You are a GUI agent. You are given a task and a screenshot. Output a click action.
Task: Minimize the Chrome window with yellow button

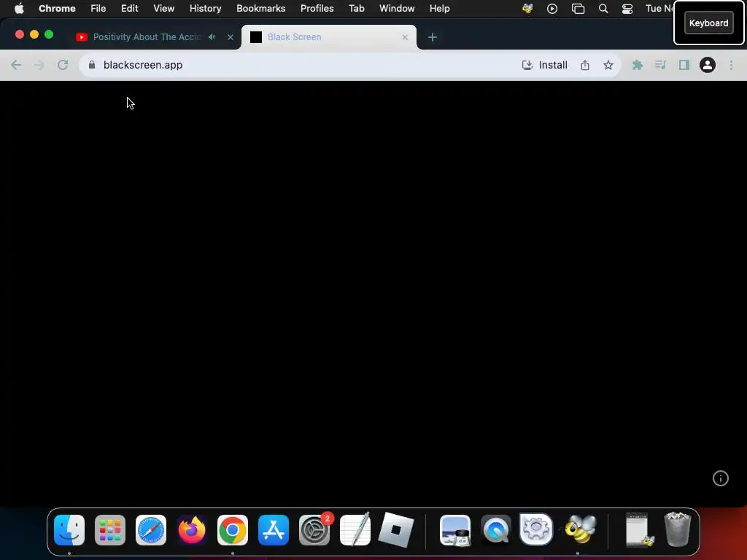coord(34,34)
